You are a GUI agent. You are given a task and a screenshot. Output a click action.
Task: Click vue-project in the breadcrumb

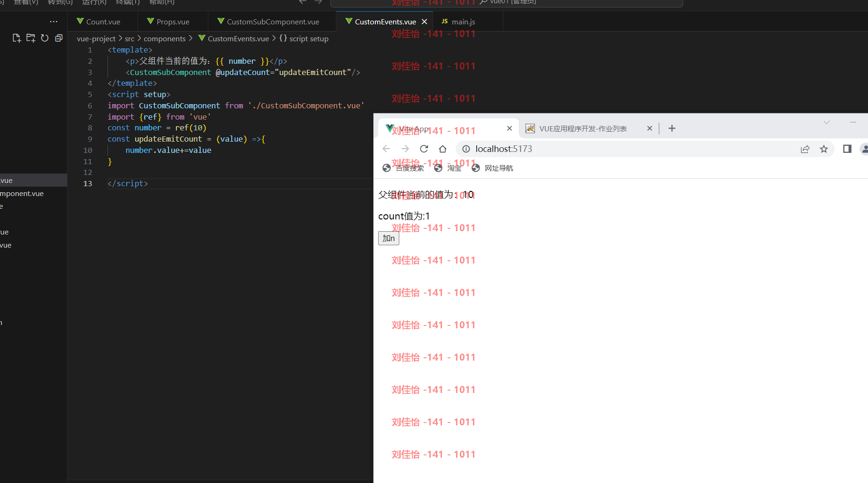click(x=96, y=38)
